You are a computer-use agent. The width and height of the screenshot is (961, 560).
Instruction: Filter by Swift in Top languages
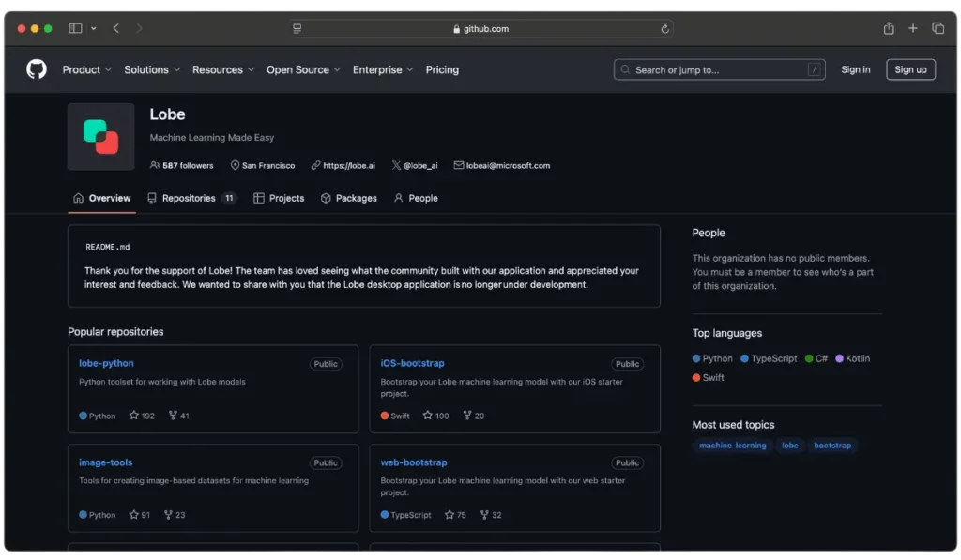coord(708,377)
